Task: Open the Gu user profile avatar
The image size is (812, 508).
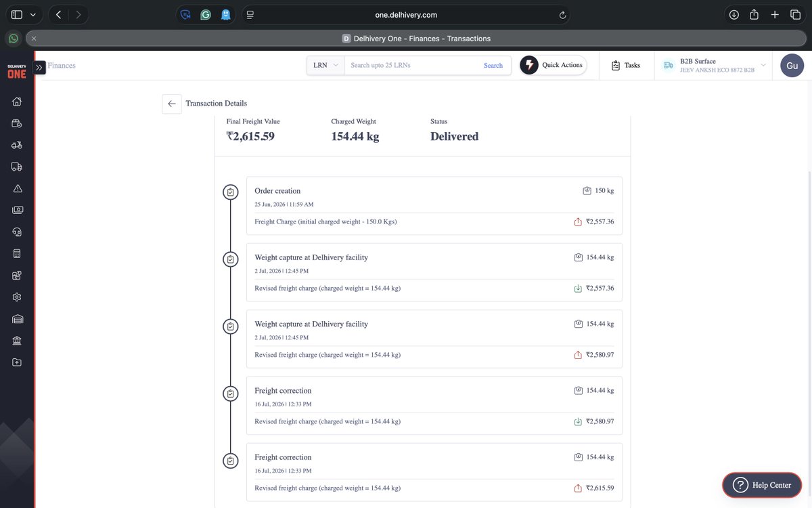Action: [x=792, y=65]
